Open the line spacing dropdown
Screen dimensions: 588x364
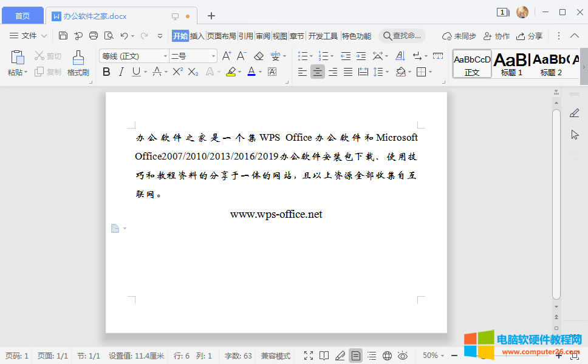pos(382,72)
